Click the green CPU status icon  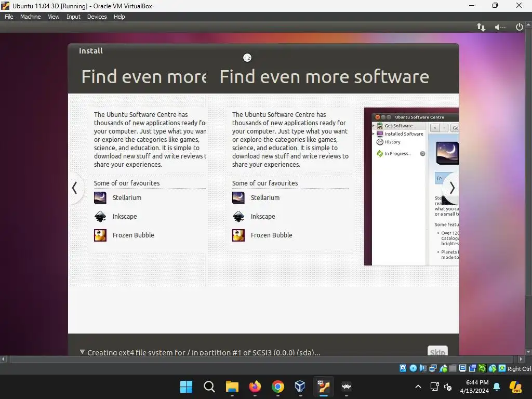(482, 368)
